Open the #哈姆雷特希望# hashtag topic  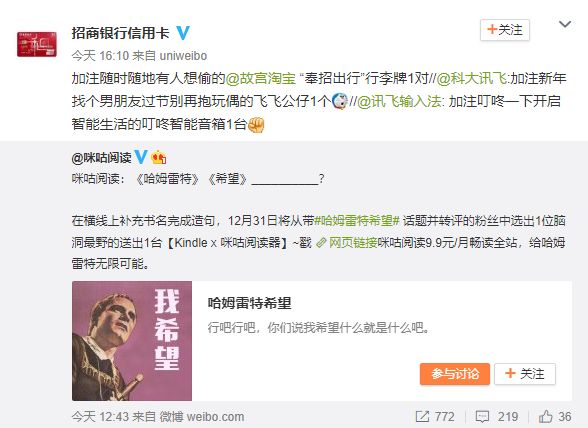point(357,221)
